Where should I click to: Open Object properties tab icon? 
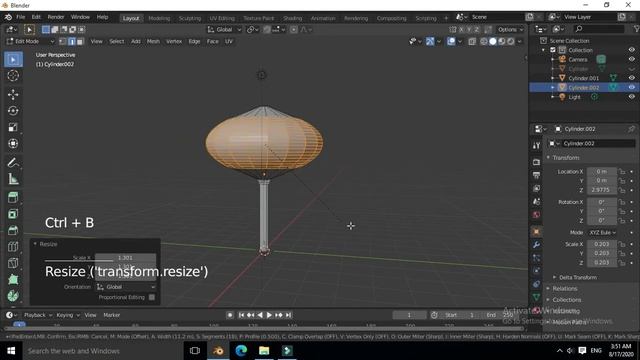536,231
